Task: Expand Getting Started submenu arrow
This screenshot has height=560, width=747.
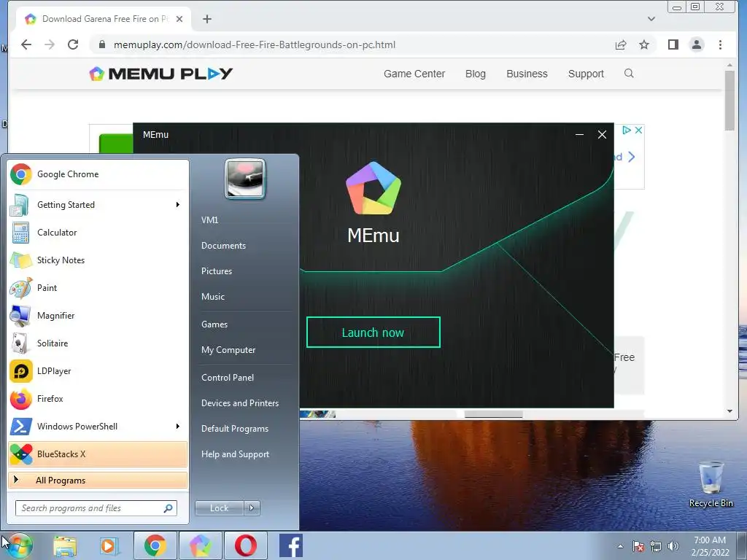Action: coord(178,205)
